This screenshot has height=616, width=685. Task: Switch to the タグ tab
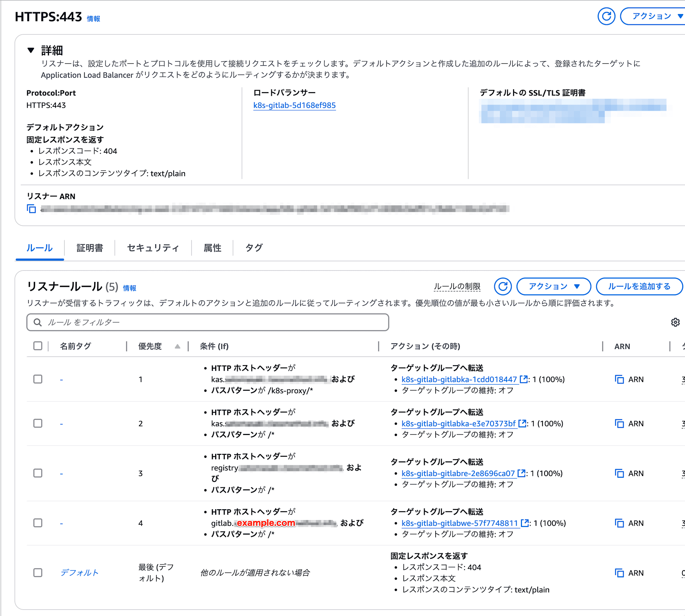(254, 248)
